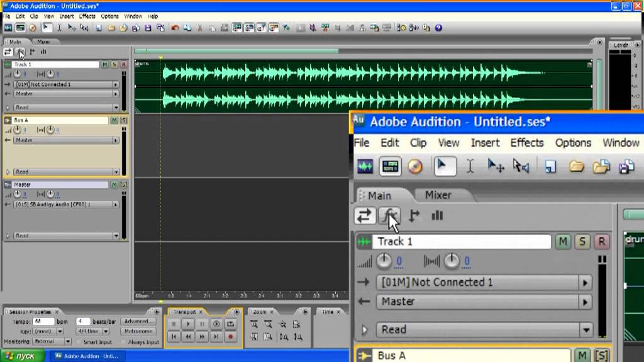Click Open folder icon in magnified inset

(x=577, y=167)
